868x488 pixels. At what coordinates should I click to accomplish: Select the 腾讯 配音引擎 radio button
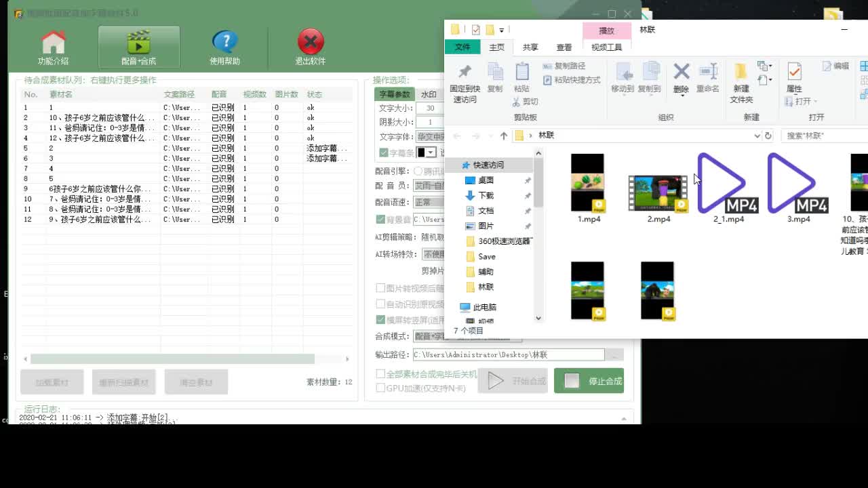click(418, 171)
